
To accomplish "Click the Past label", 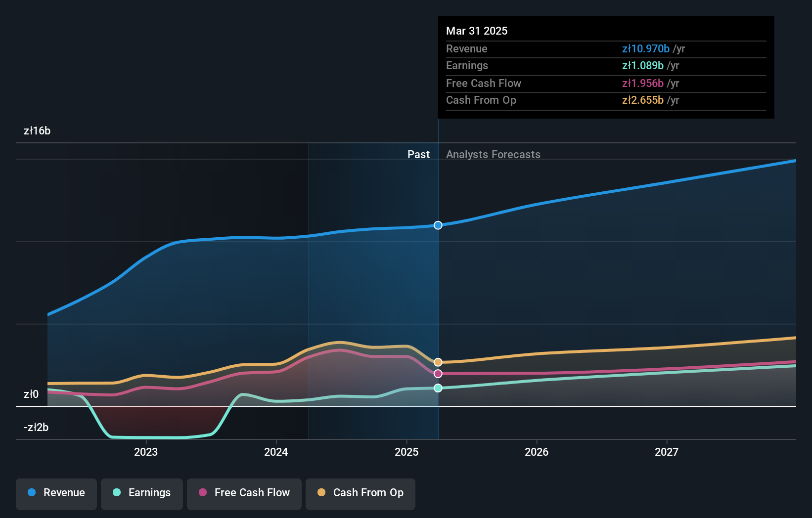I will point(418,155).
